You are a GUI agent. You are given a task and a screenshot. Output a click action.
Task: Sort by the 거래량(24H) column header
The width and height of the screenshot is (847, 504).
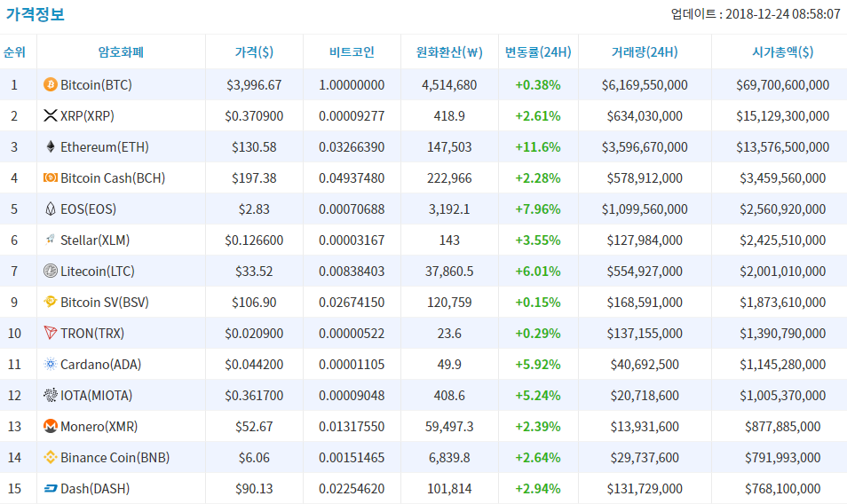645,51
